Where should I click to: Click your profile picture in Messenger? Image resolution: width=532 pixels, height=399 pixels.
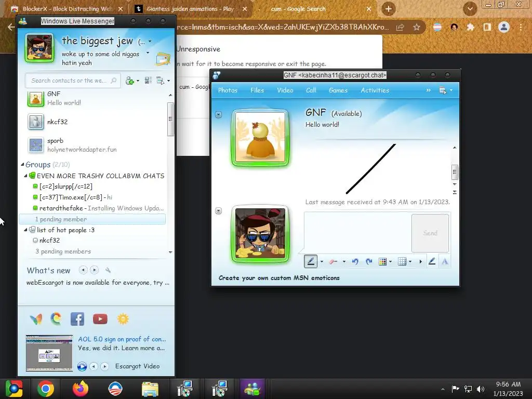pos(39,47)
